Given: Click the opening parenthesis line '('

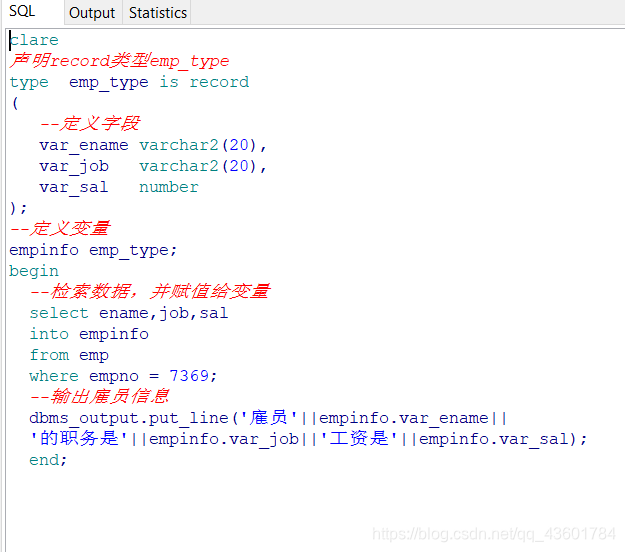Looking at the screenshot, I should click(15, 103).
